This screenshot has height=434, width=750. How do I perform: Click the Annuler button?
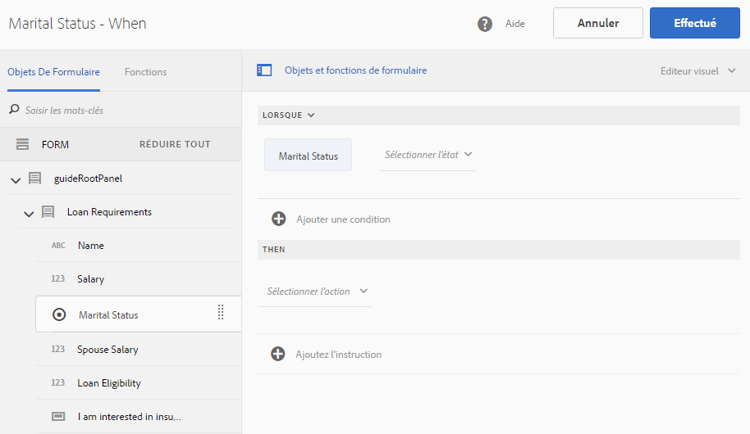point(597,23)
